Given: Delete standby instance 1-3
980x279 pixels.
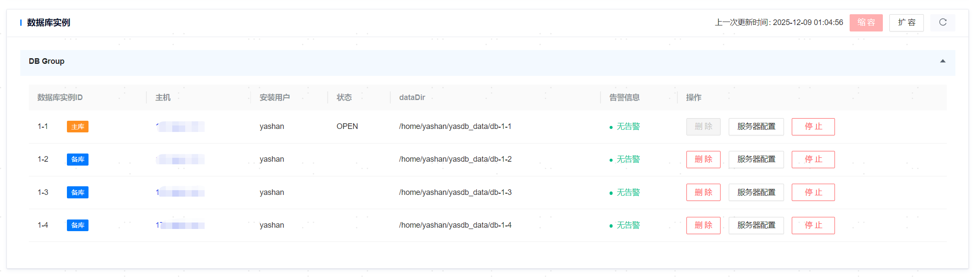Looking at the screenshot, I should tap(703, 192).
